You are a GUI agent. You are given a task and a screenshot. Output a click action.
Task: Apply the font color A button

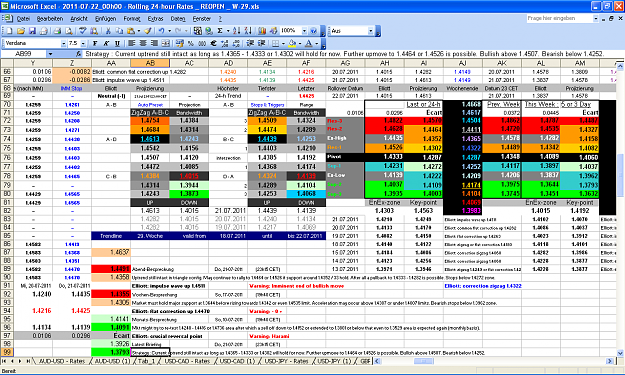click(x=308, y=43)
